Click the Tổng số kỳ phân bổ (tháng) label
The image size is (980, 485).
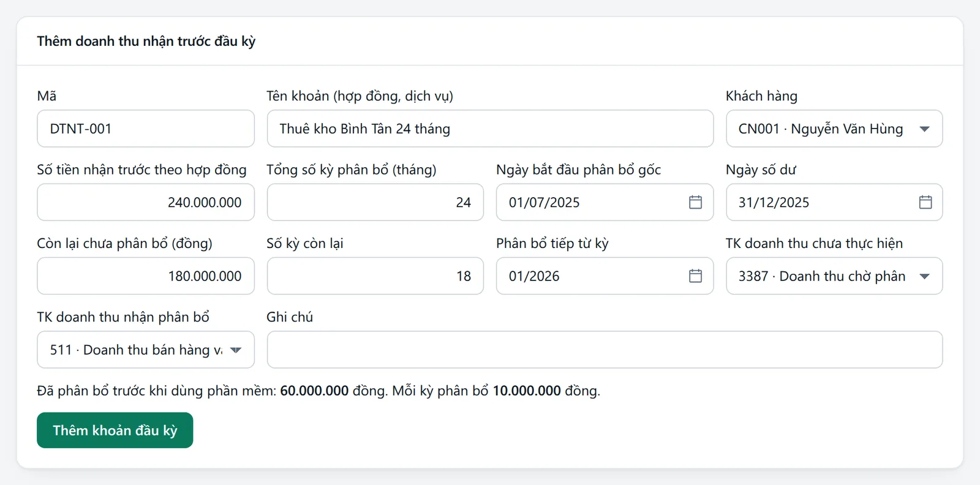pyautogui.click(x=352, y=170)
